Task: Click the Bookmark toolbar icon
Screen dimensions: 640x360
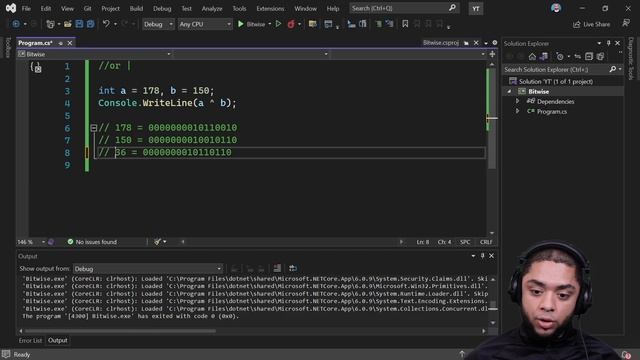Action: coord(405,24)
